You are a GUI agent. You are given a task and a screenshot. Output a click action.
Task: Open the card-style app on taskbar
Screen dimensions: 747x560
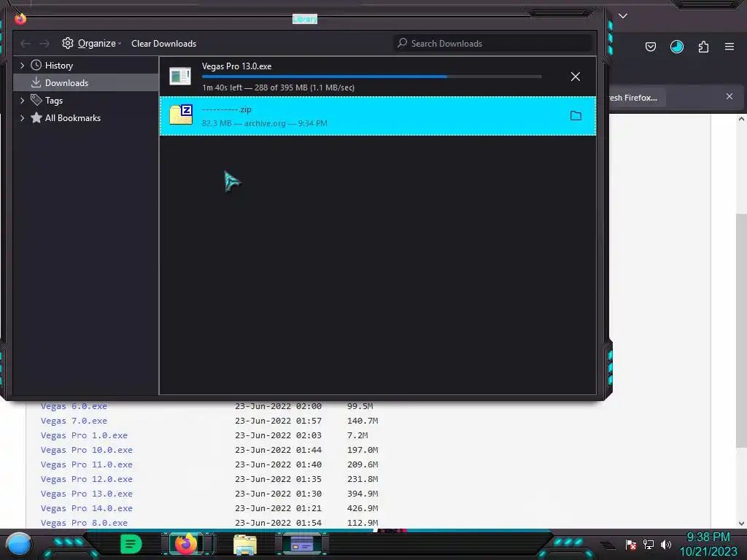tap(302, 544)
